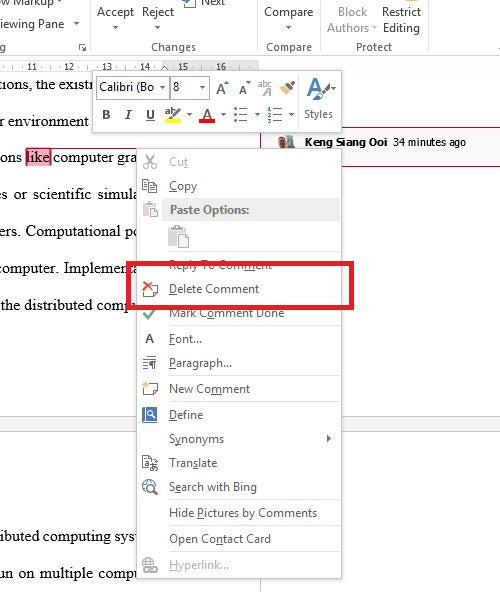Click the Translate icon
The width and height of the screenshot is (500, 592).
tap(150, 463)
